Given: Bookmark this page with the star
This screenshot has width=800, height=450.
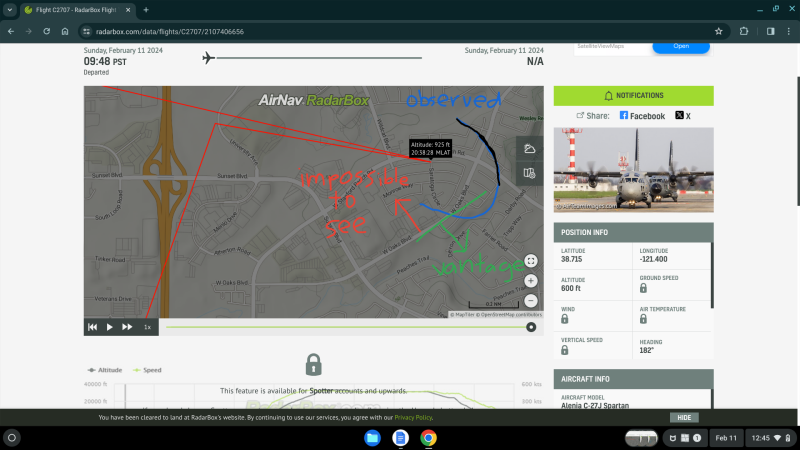Looking at the screenshot, I should [x=718, y=31].
